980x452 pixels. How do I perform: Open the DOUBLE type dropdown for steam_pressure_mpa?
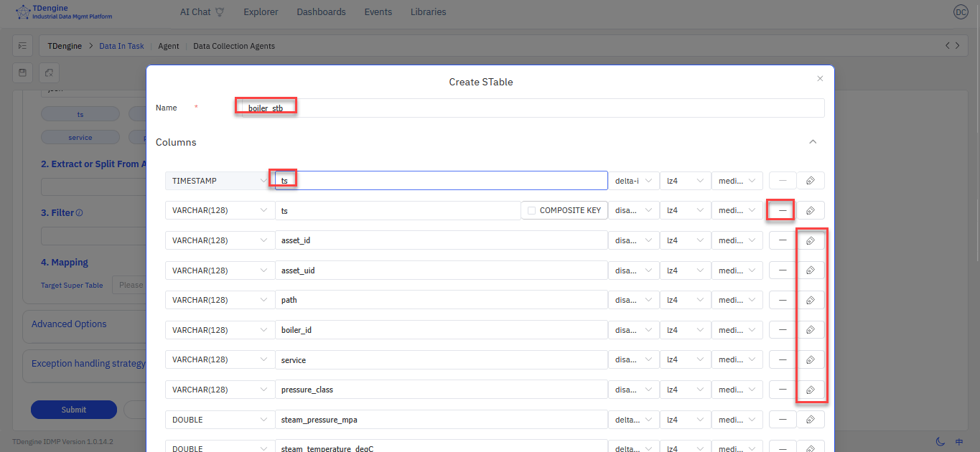[x=218, y=420]
